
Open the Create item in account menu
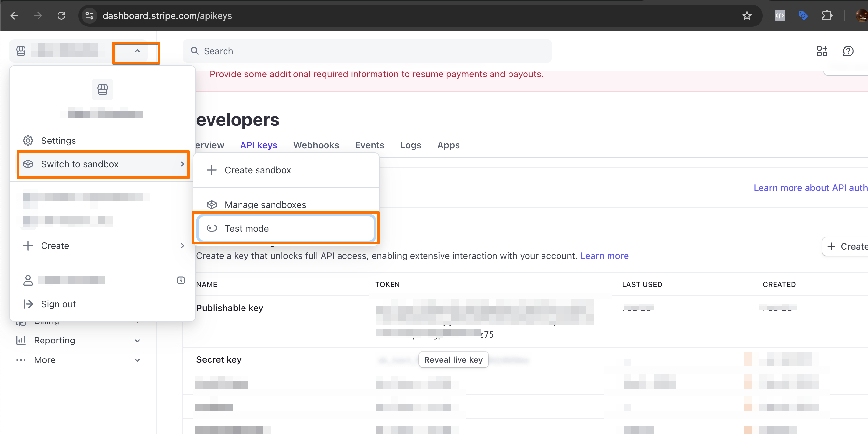coord(102,246)
